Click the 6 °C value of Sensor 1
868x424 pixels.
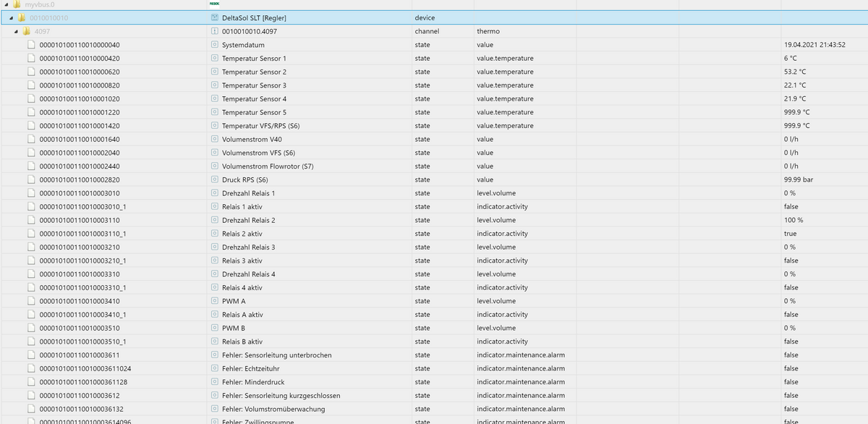click(791, 58)
